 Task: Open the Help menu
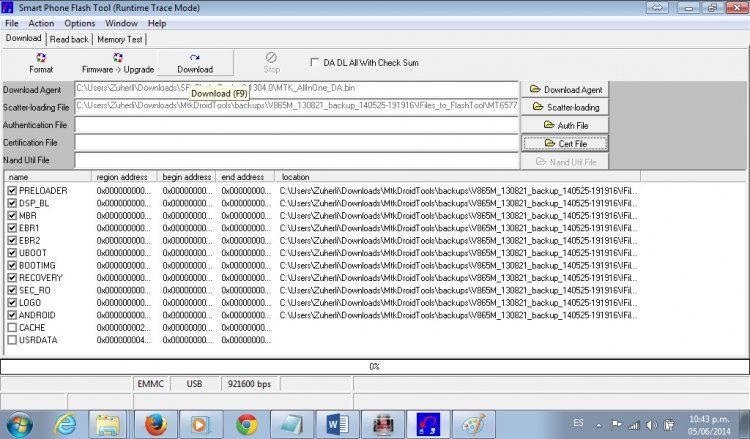point(157,23)
